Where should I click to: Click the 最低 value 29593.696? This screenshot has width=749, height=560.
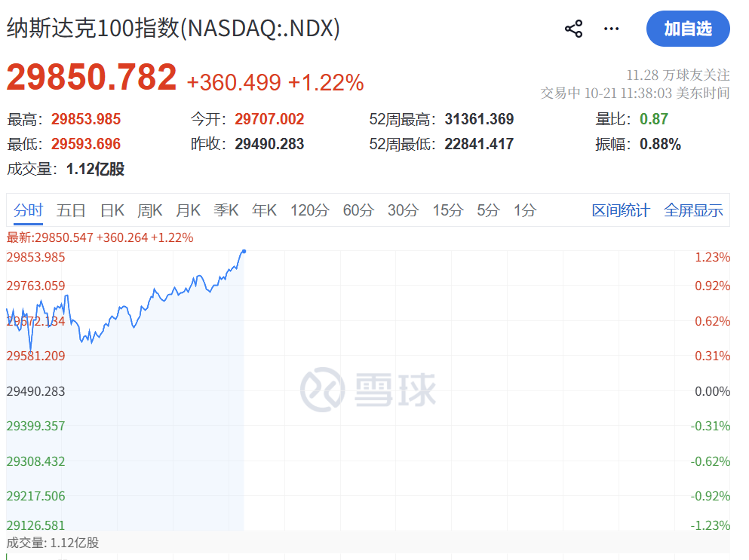pos(86,144)
